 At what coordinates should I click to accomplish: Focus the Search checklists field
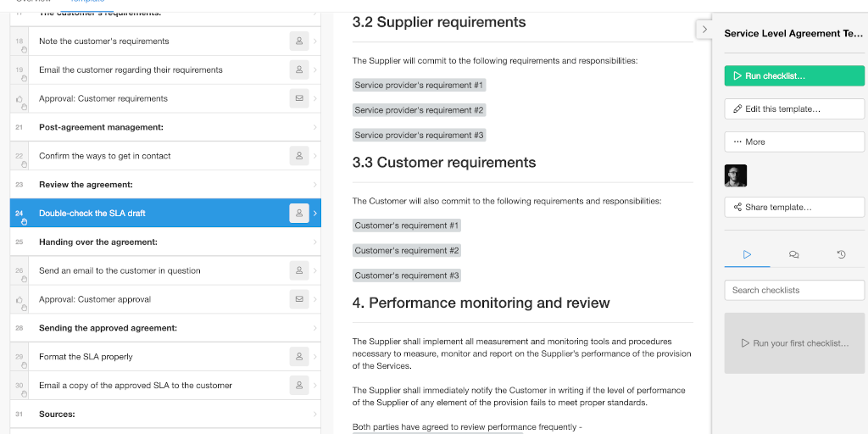794,290
